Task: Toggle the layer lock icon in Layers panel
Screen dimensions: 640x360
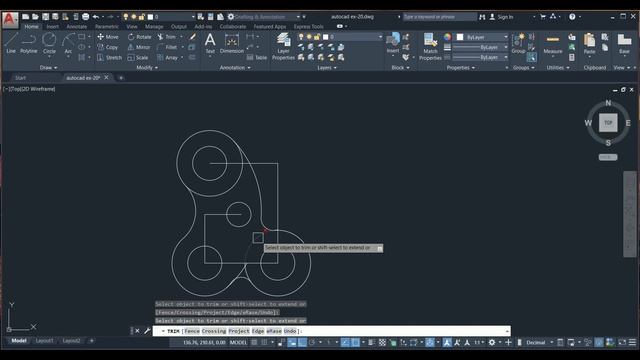Action: click(x=317, y=37)
